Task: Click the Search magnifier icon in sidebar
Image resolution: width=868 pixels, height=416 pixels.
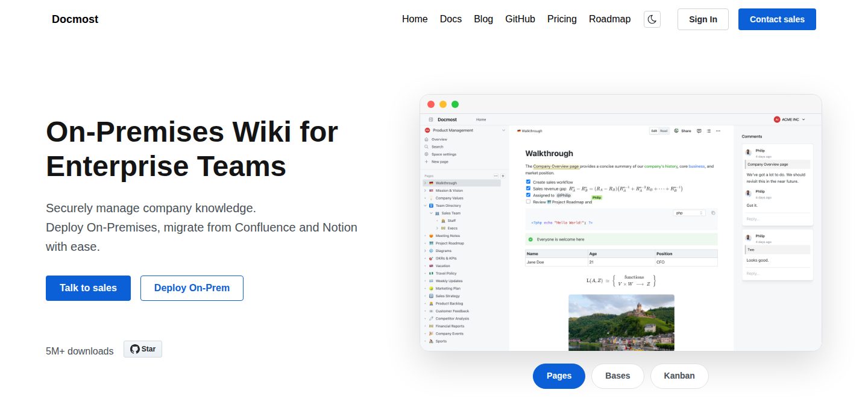Action: (x=426, y=147)
